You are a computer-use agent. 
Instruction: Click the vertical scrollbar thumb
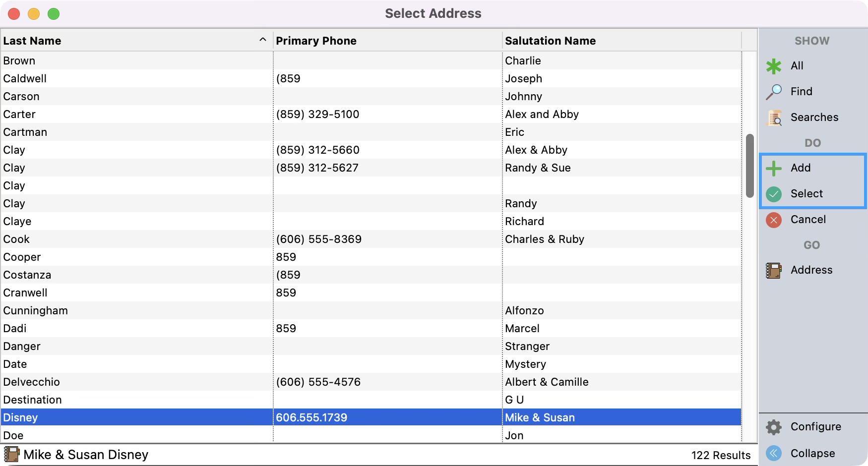pyautogui.click(x=750, y=166)
